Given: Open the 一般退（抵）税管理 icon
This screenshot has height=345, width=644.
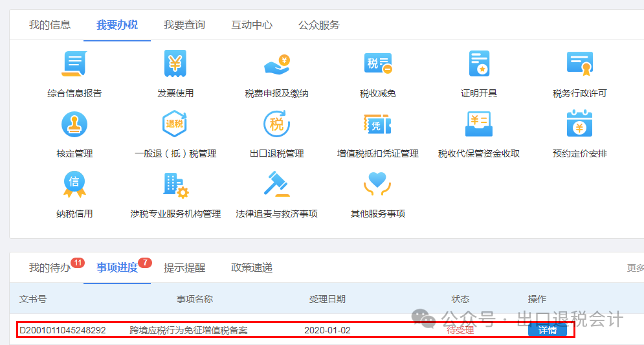Looking at the screenshot, I should pos(175,124).
